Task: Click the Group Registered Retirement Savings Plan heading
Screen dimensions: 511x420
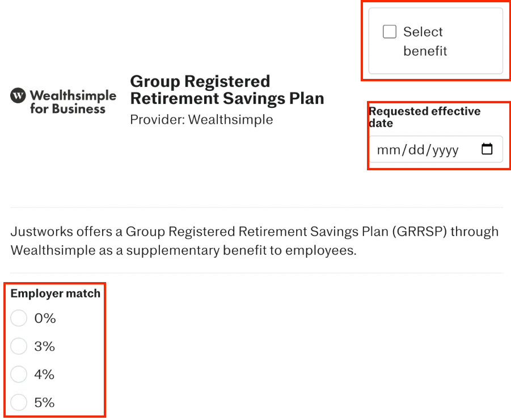Action: tap(227, 90)
